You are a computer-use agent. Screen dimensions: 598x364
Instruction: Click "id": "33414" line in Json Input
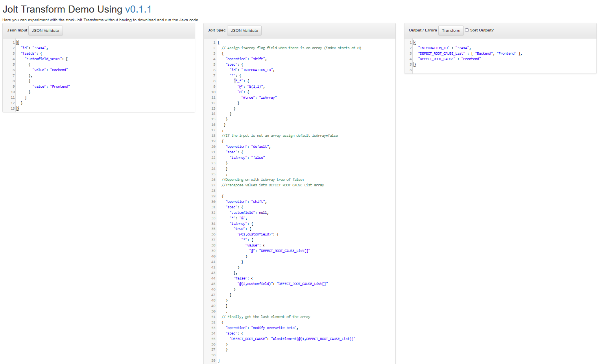click(x=34, y=48)
